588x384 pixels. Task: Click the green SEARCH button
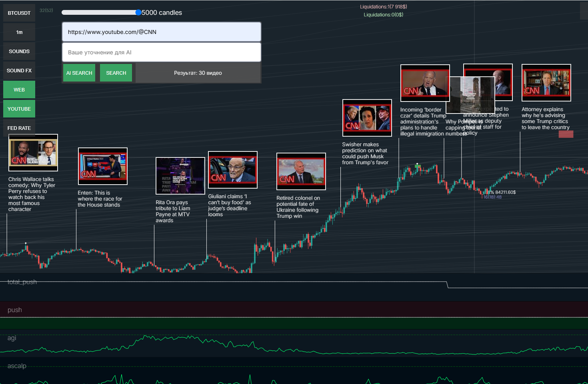click(x=116, y=73)
